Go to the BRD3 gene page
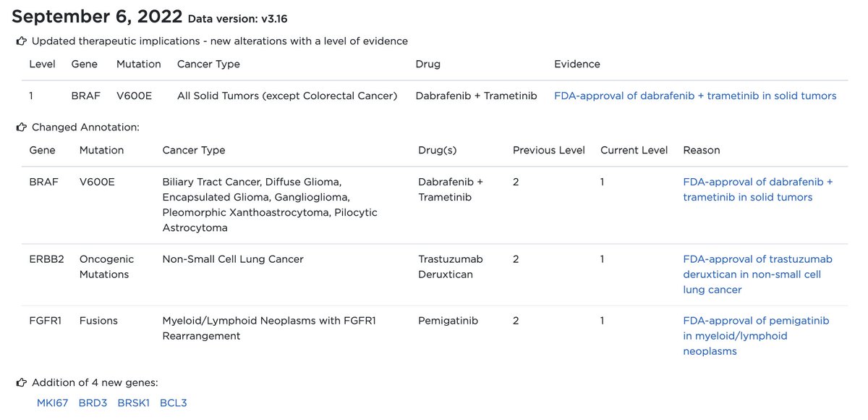Screen dimensions: 868x420 pos(93,403)
